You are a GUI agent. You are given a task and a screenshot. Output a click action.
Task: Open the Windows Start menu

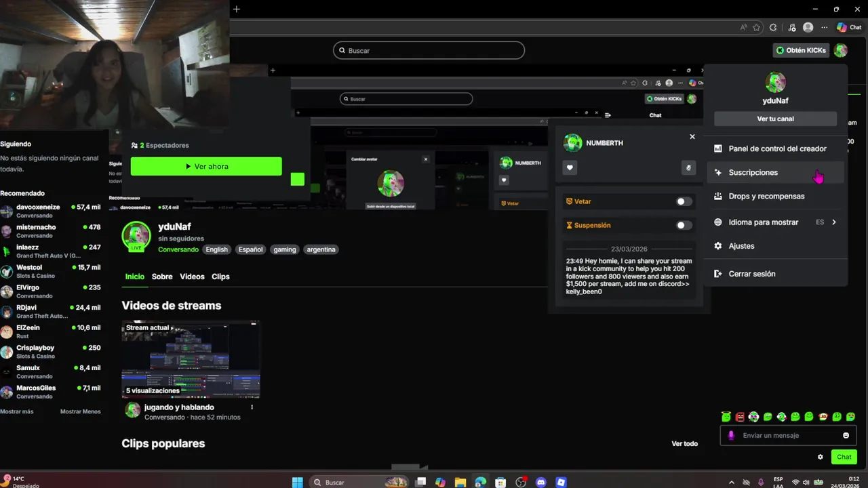coord(298,483)
